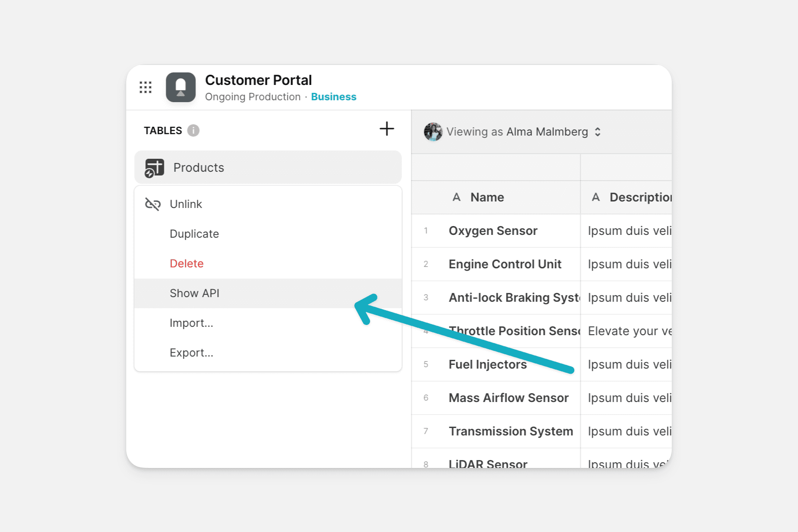Click the Customer Portal app logo icon

(181, 87)
